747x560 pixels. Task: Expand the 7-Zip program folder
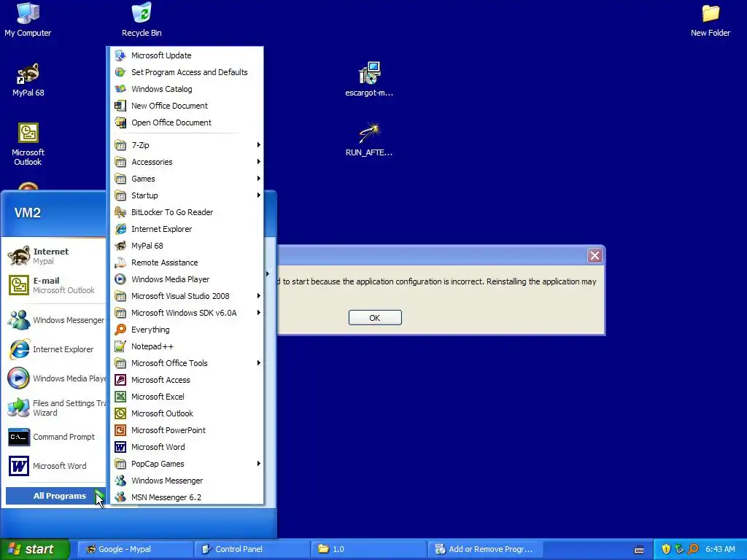point(186,145)
